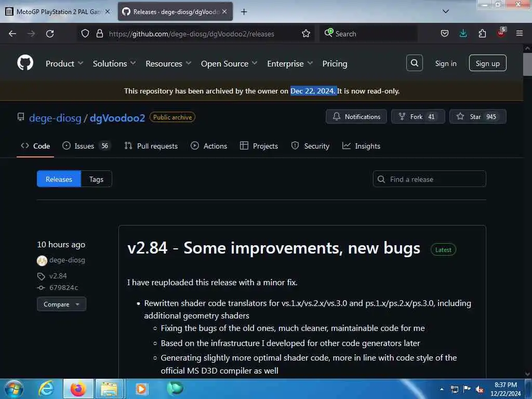Screen dimensions: 532x399
Task: Click the Star 945 button
Action: pos(477,117)
